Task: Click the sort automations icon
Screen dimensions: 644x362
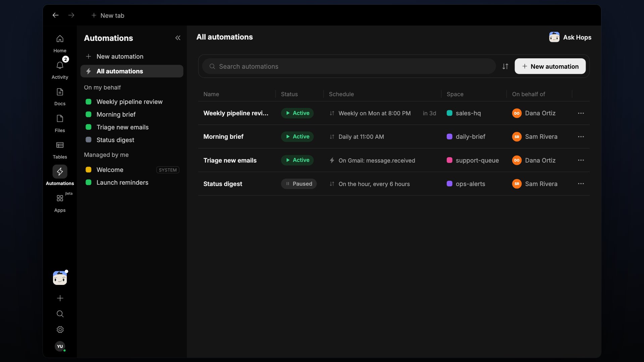Action: [x=505, y=66]
